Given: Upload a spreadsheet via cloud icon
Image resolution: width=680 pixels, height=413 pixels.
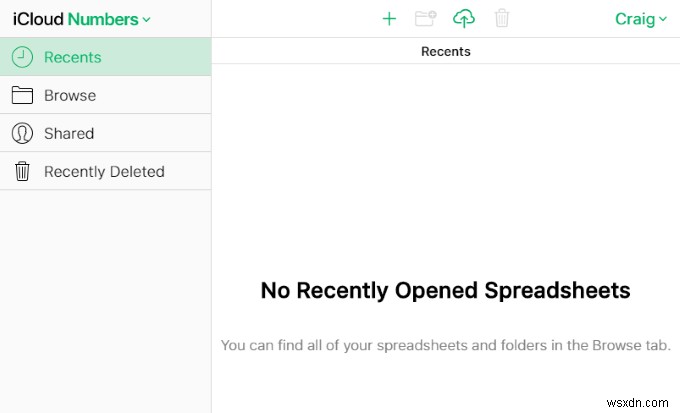Looking at the screenshot, I should pyautogui.click(x=464, y=19).
